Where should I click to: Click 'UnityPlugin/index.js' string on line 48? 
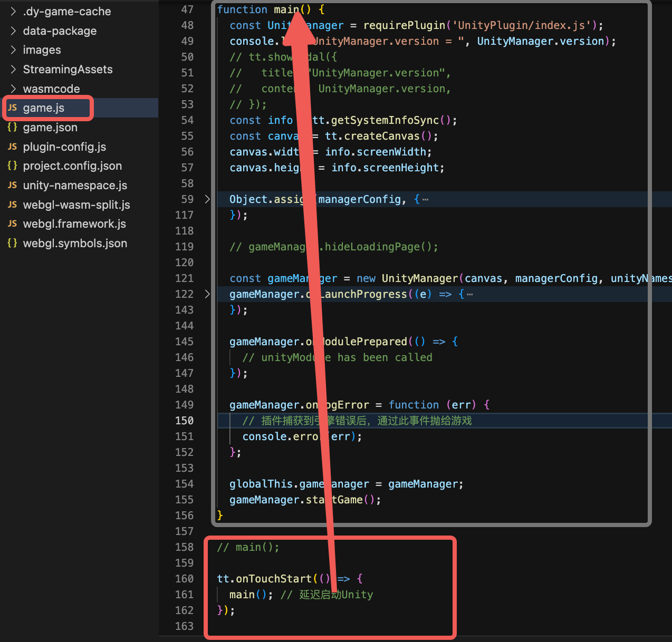[521, 25]
